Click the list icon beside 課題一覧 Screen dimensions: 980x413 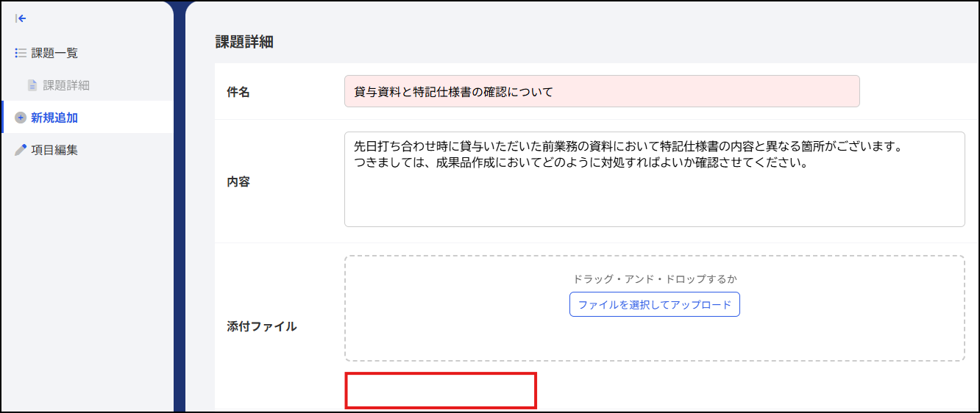21,53
